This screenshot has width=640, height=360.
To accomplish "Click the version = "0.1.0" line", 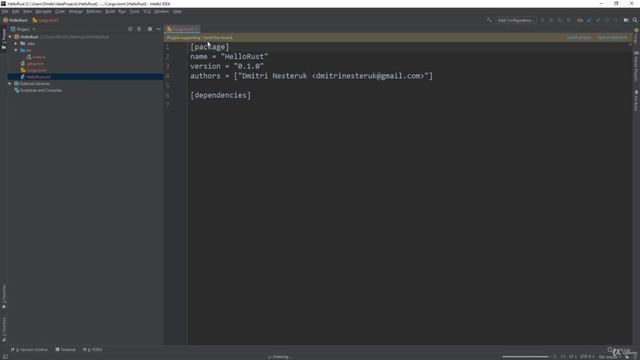I will (x=227, y=66).
